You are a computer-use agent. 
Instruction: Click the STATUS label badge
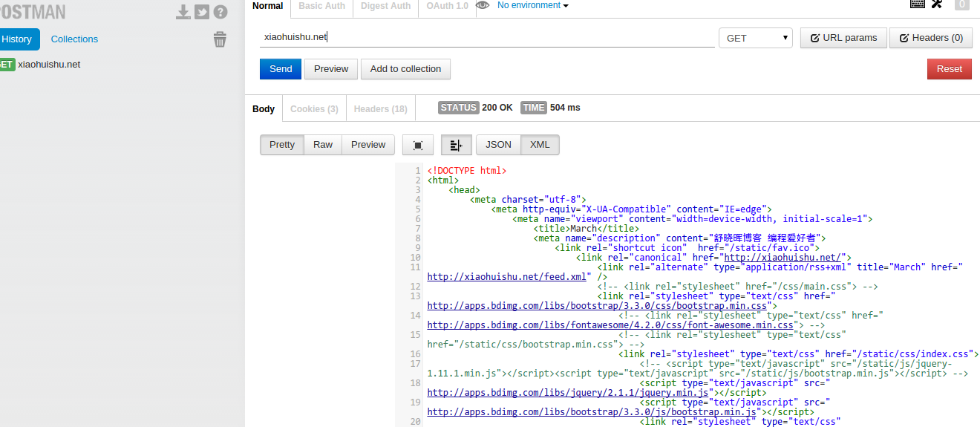coord(458,108)
